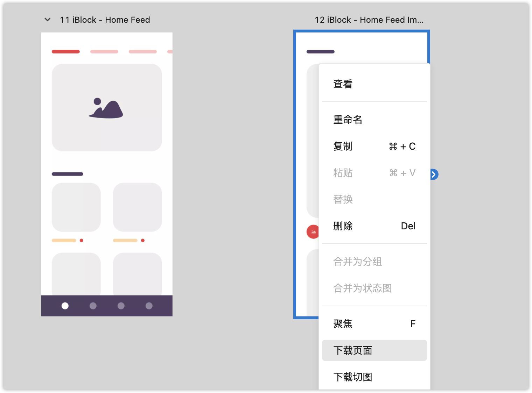The width and height of the screenshot is (532, 393).
Task: Click the red avatar circle icon
Action: pos(313,232)
